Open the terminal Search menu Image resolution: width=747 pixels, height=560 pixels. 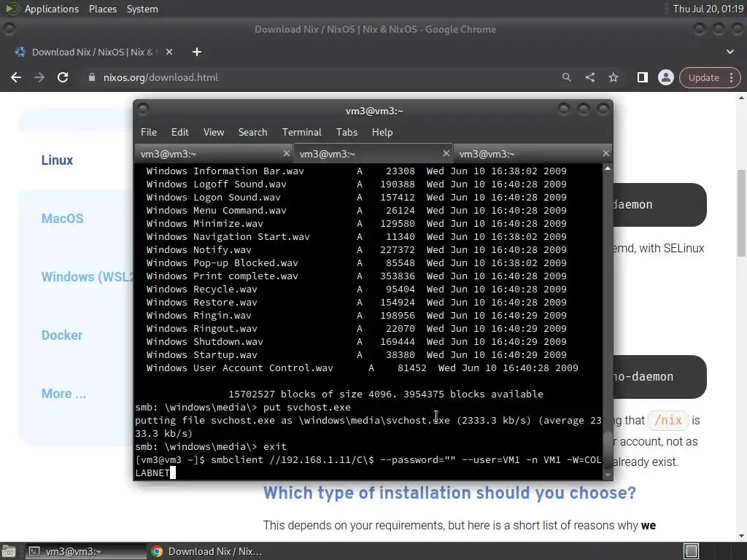[252, 132]
